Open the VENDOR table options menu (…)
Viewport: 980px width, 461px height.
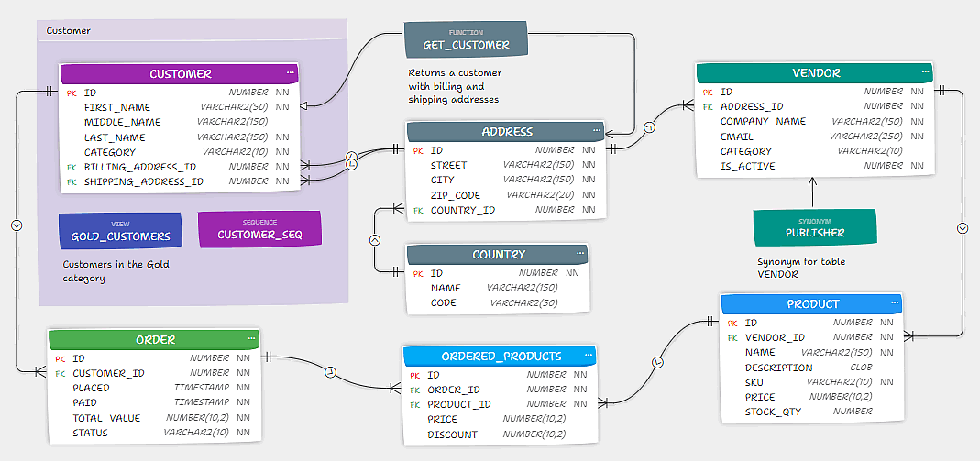[924, 71]
